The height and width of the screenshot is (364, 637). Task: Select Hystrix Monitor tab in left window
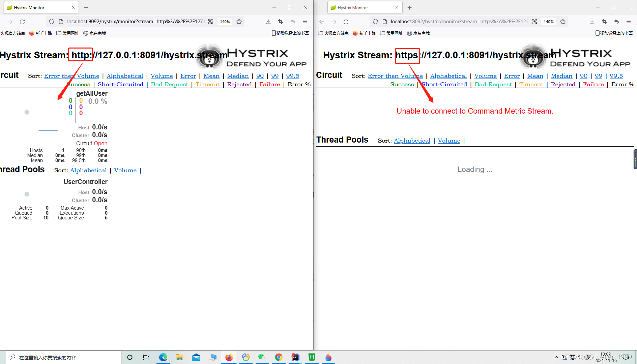click(41, 7)
